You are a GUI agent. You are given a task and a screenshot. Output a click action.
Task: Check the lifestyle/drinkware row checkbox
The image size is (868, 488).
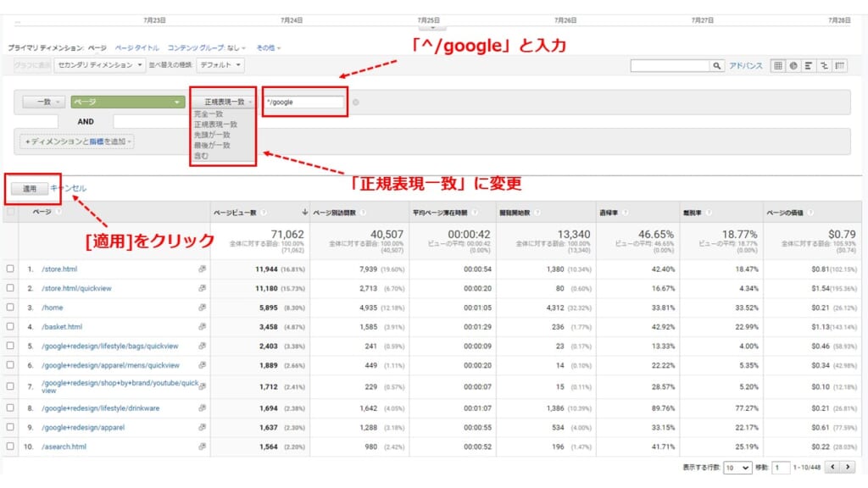tap(10, 408)
